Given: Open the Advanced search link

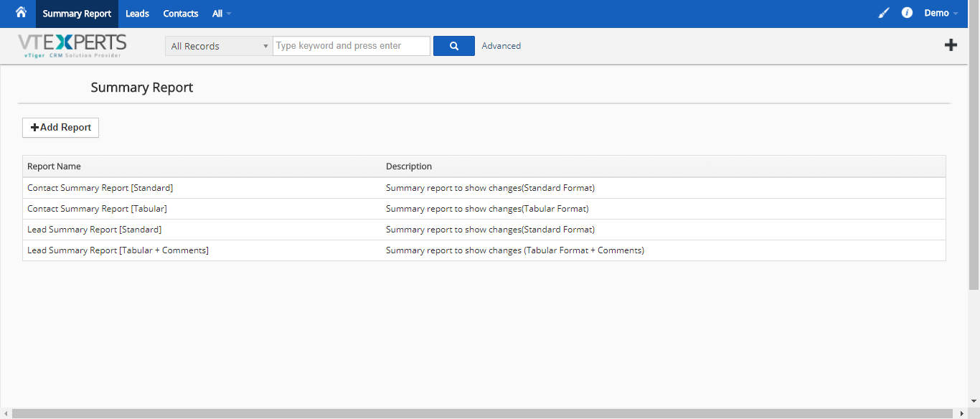Looking at the screenshot, I should coord(501,46).
